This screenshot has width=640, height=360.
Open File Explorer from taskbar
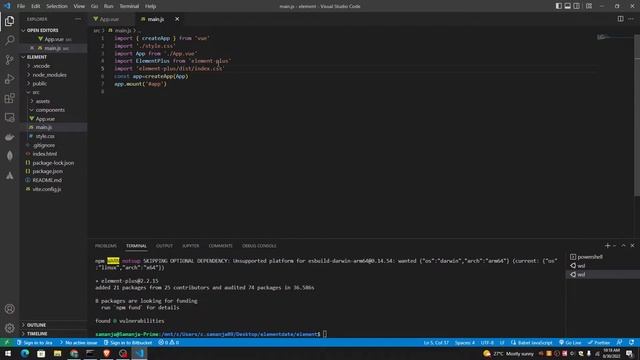coord(57,353)
